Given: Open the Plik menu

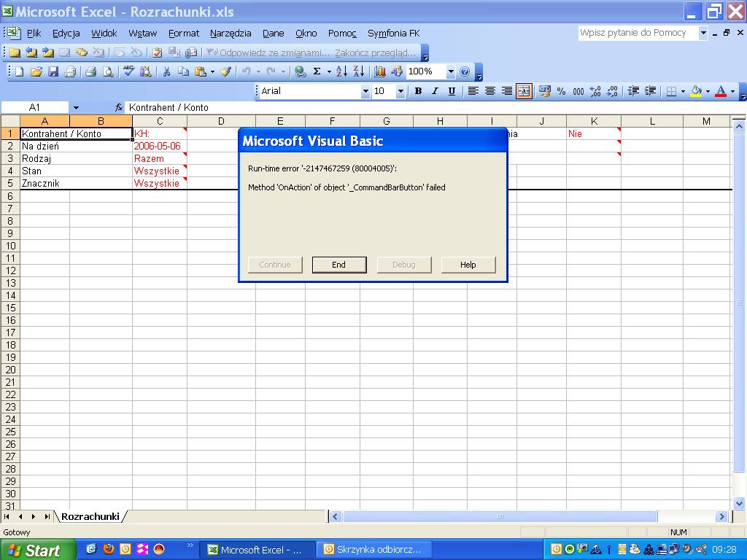Looking at the screenshot, I should pos(34,34).
